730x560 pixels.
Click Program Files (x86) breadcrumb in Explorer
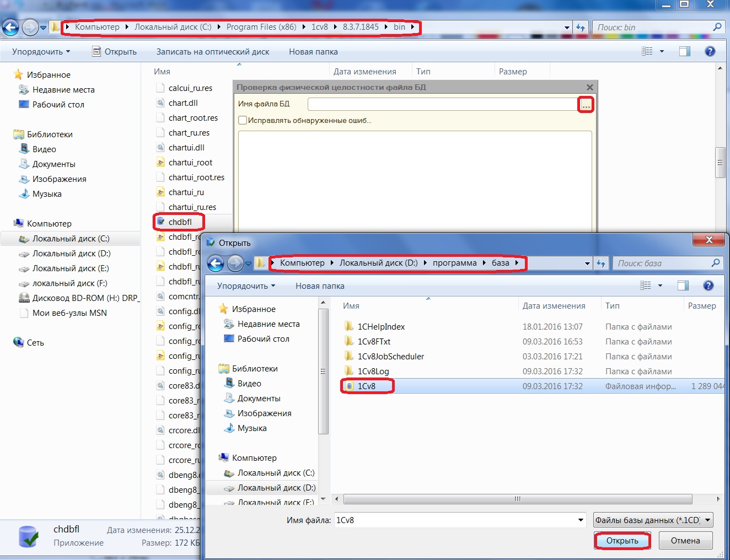pyautogui.click(x=261, y=26)
